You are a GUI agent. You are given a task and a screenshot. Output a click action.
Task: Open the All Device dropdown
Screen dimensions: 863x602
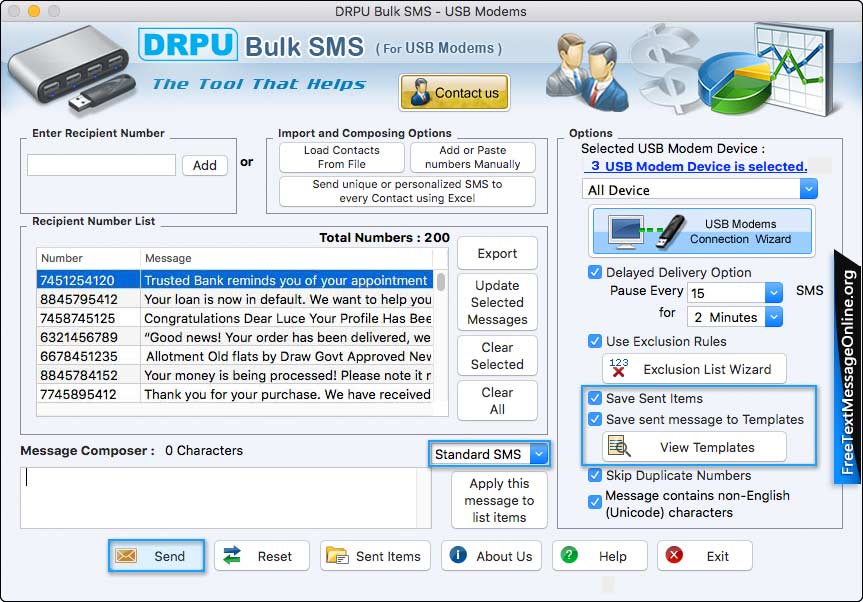pos(700,190)
